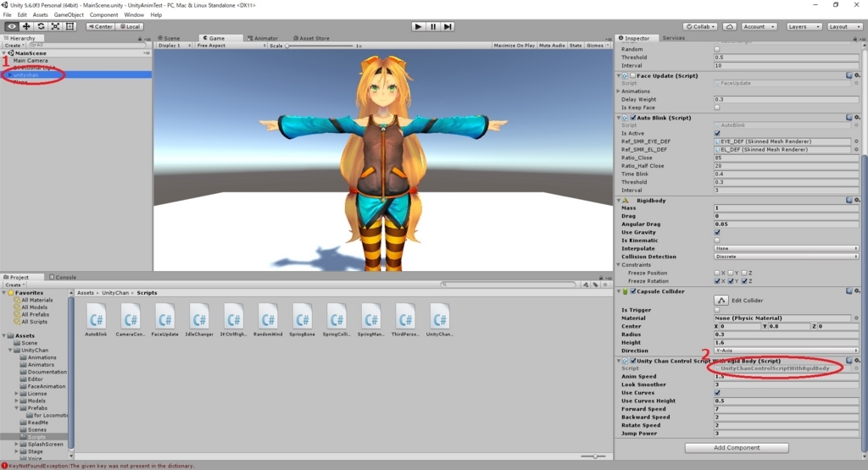Image resolution: width=868 pixels, height=470 pixels.
Task: Select the Hand tool in toolbar
Action: pyautogui.click(x=11, y=26)
